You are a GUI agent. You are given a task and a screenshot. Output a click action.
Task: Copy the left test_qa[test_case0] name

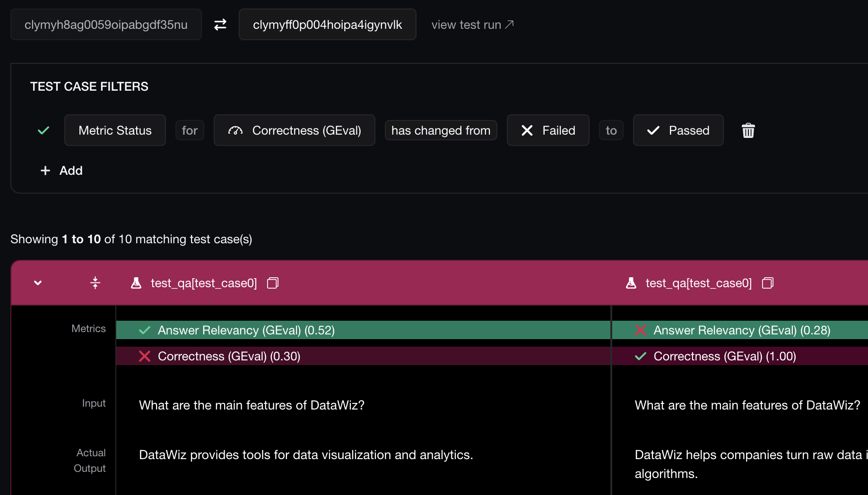point(273,283)
